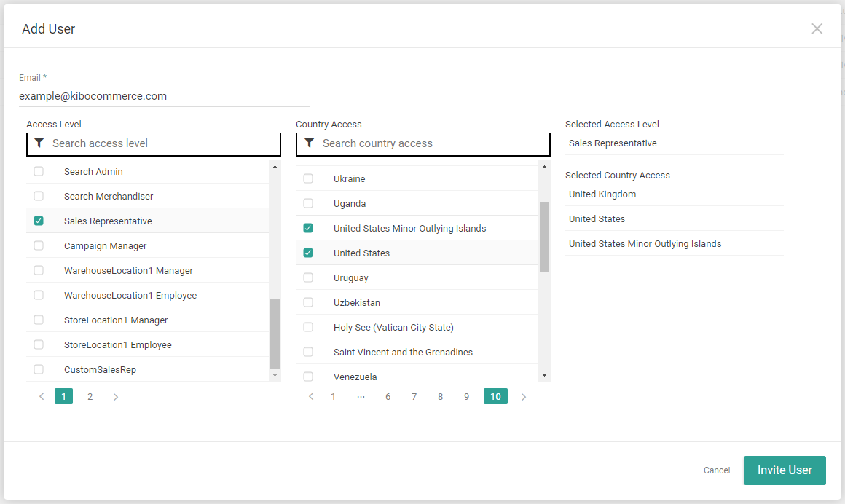
Task: Open page 6 of the Country Access list
Action: (388, 396)
